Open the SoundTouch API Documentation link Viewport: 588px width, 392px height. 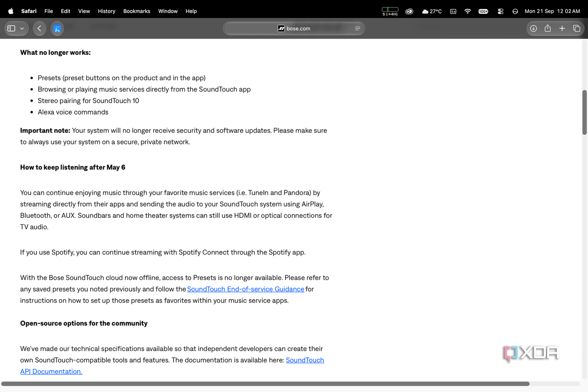click(172, 366)
